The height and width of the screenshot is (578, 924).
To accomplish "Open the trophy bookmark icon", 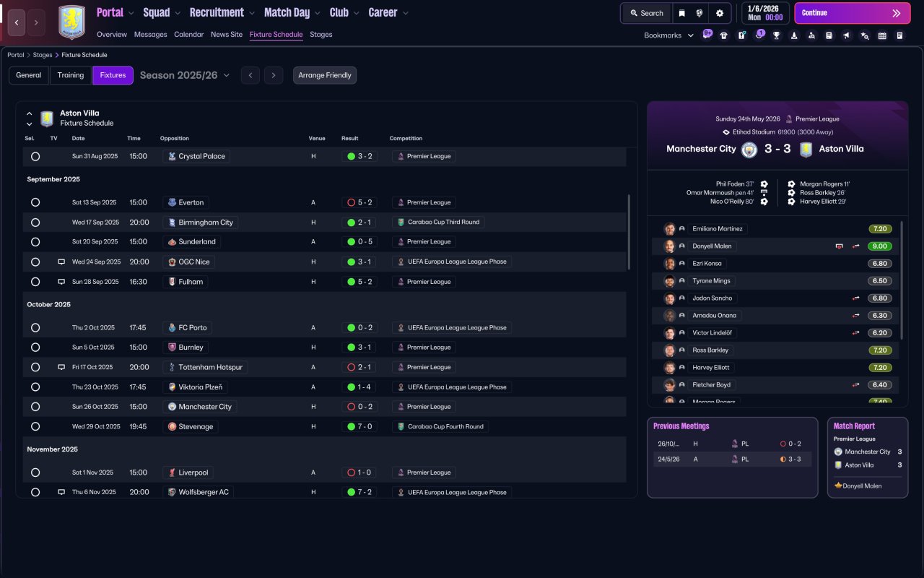I will 777,35.
